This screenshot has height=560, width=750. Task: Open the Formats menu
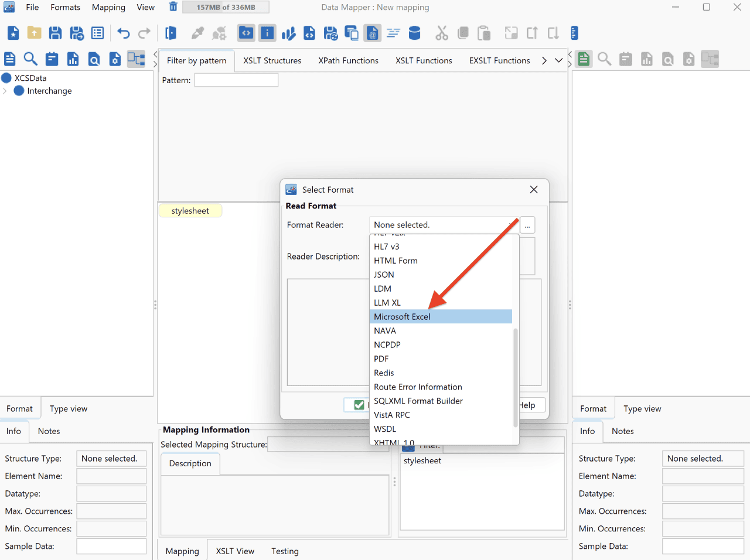point(65,7)
